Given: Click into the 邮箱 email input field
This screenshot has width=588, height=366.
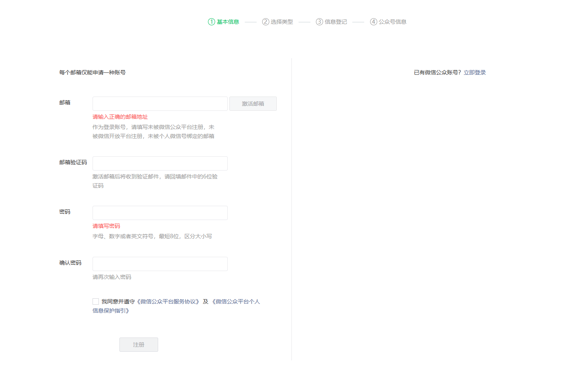Looking at the screenshot, I should tap(160, 103).
